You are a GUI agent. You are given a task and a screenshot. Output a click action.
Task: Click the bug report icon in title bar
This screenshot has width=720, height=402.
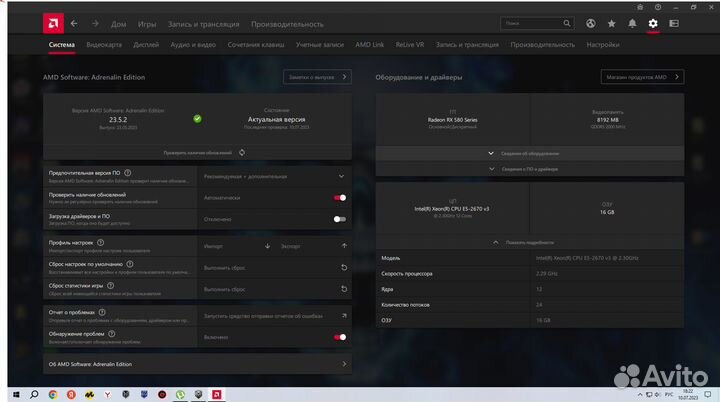click(640, 7)
